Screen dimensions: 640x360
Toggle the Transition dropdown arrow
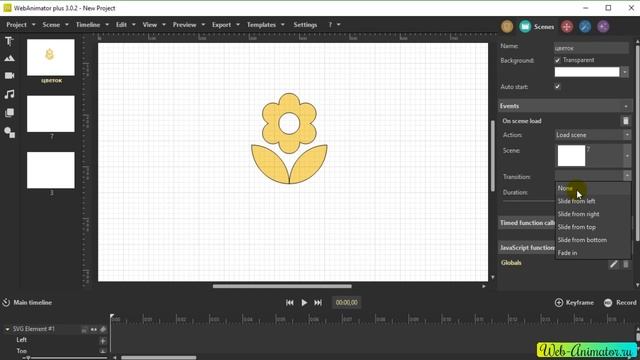(x=627, y=176)
